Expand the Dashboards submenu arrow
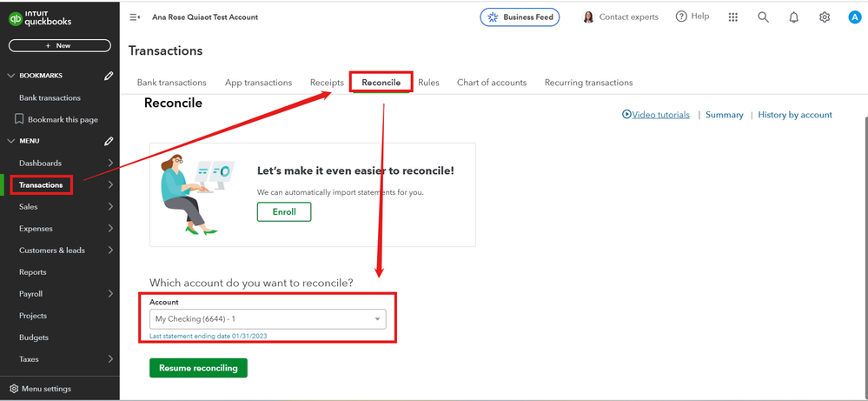 (x=110, y=163)
